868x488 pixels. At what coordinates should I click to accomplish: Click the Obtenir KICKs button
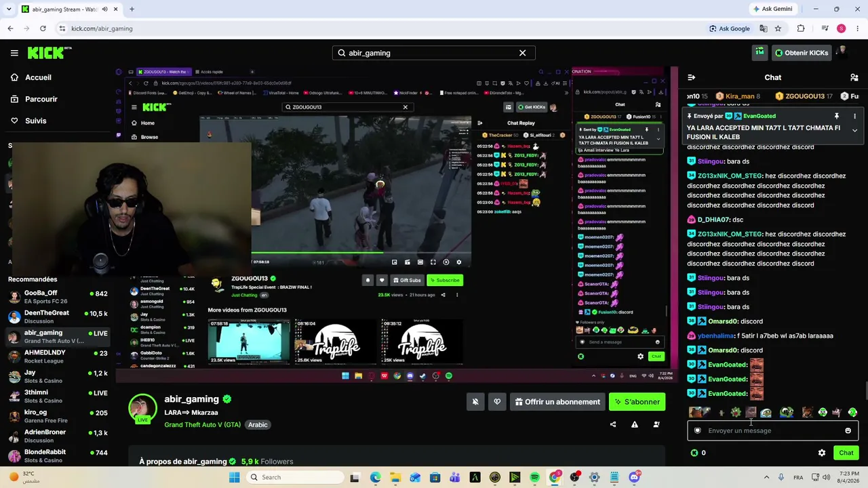801,53
